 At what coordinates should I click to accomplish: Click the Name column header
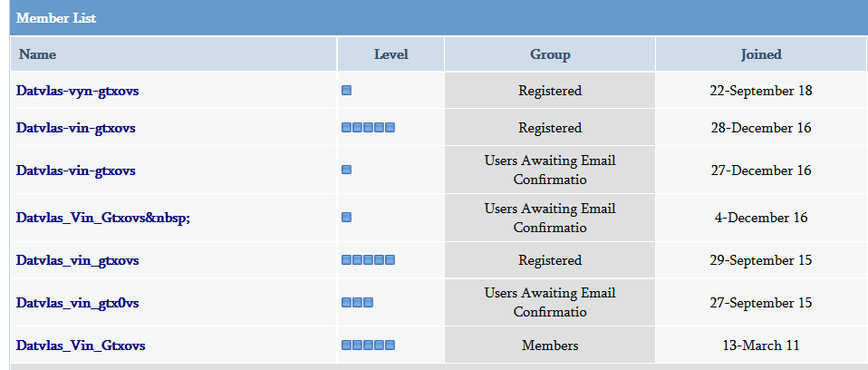(174, 54)
